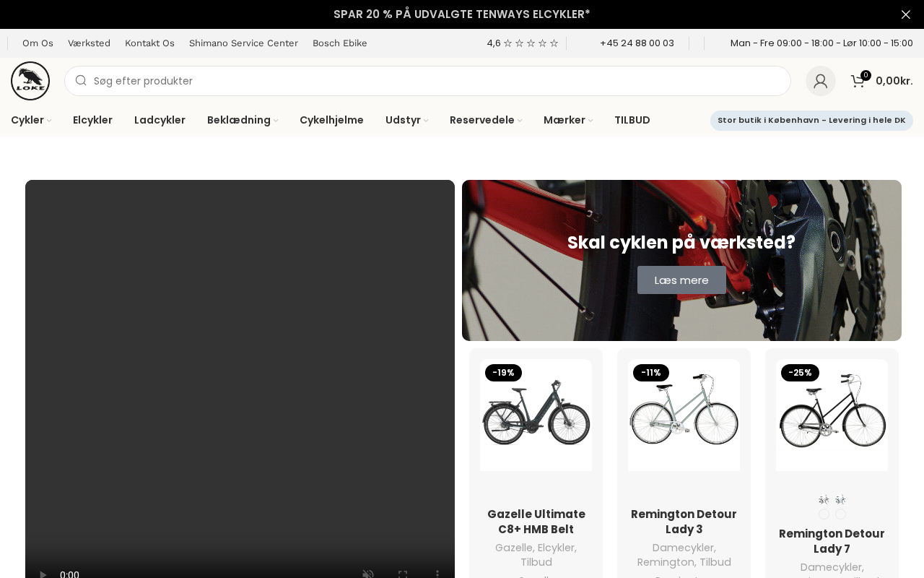Click the -11% discount badge

point(651,373)
